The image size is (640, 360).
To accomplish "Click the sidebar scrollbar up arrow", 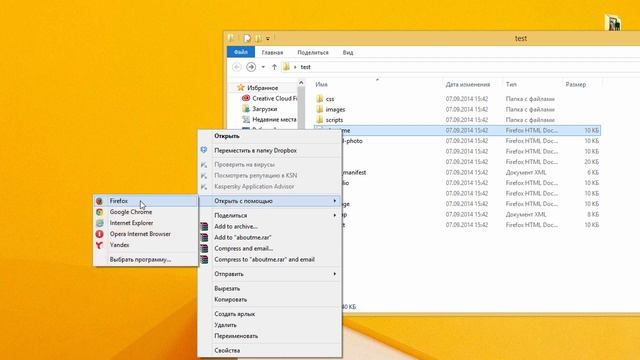I will 301,83.
